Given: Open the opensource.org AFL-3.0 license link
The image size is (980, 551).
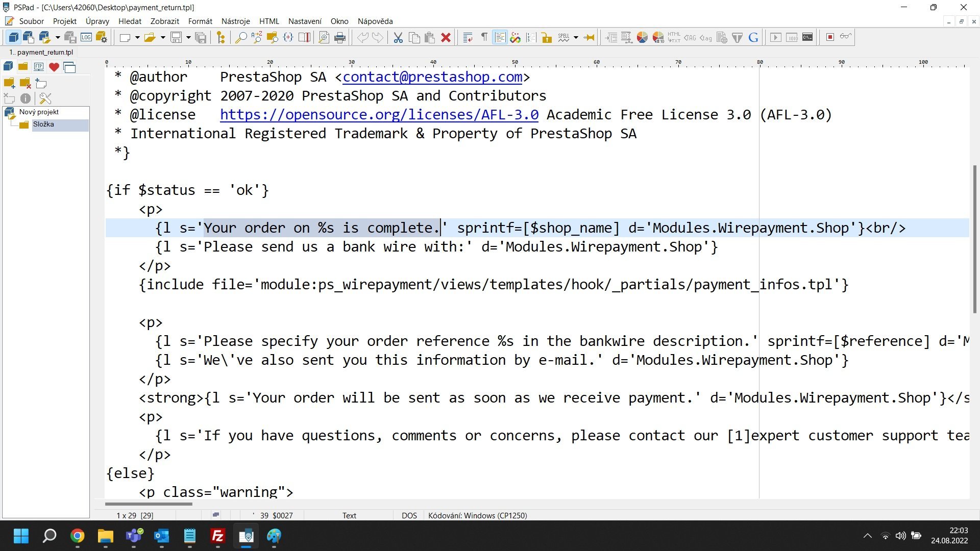Looking at the screenshot, I should [x=379, y=115].
